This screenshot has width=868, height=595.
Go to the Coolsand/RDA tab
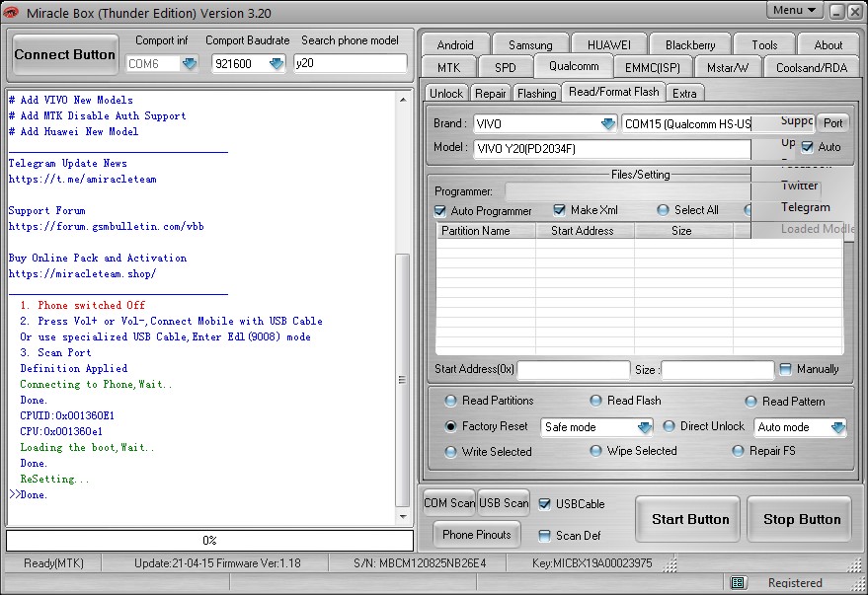pyautogui.click(x=812, y=67)
